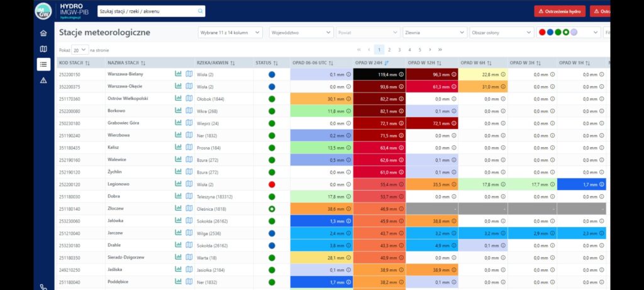Show Kalisz station on the map
The width and height of the screenshot is (644, 290).
(189, 147)
